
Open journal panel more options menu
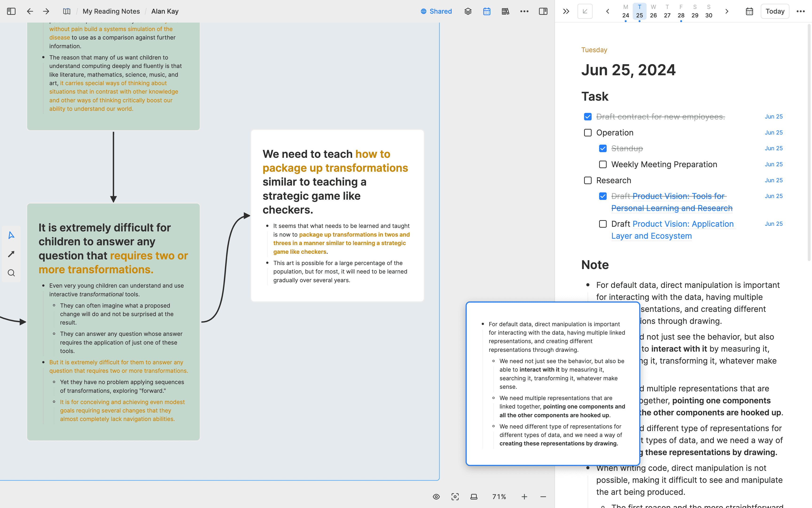coord(800,11)
